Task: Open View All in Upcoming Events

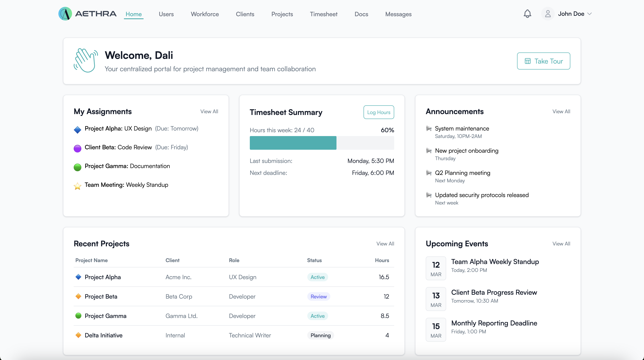Action: pos(561,244)
